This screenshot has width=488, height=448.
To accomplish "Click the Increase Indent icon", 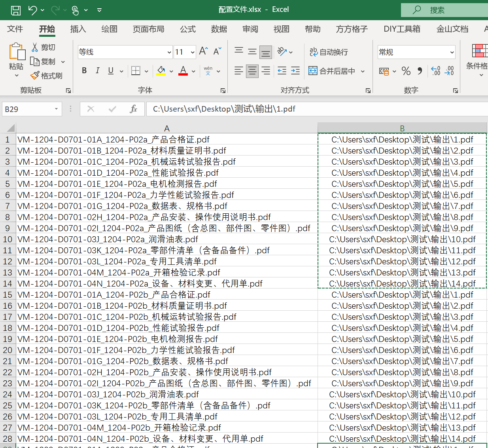I will click(295, 71).
